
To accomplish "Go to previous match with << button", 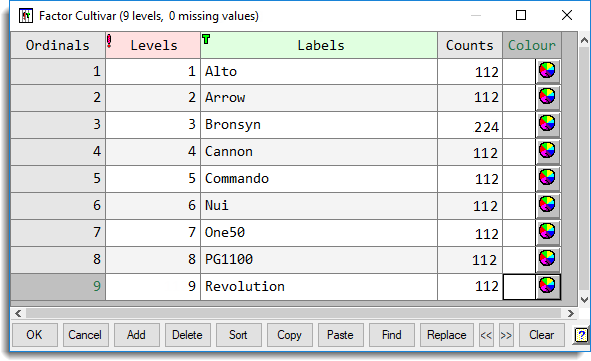I will coord(486,335).
